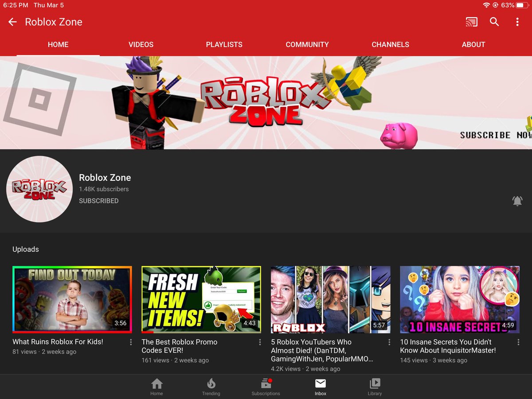Tap the SUBSCRIBED button
Screen dimensions: 532x399
pos(98,201)
